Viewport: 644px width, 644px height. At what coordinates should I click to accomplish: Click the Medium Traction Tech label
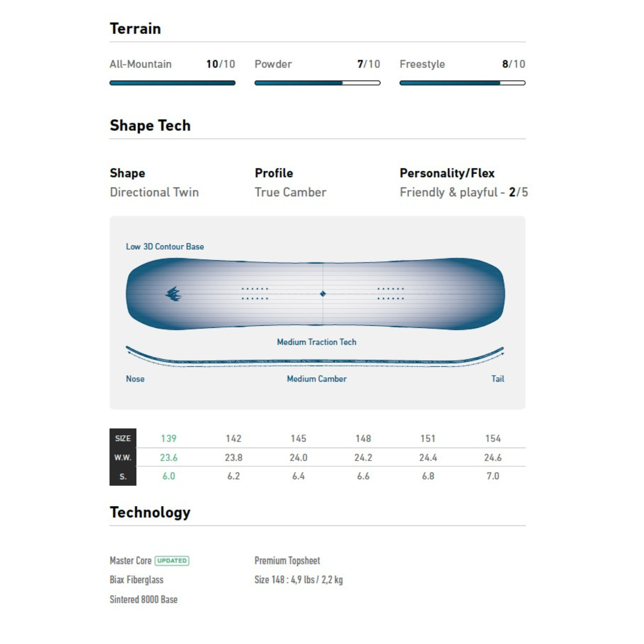[x=317, y=342]
